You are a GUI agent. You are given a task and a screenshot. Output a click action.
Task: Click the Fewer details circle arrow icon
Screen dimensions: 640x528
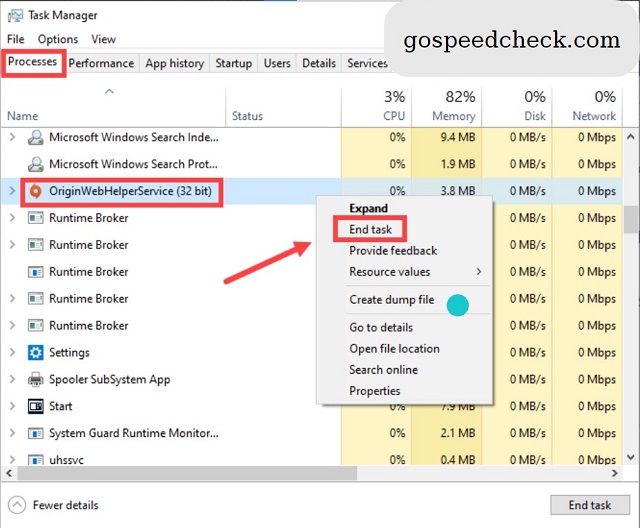17,505
